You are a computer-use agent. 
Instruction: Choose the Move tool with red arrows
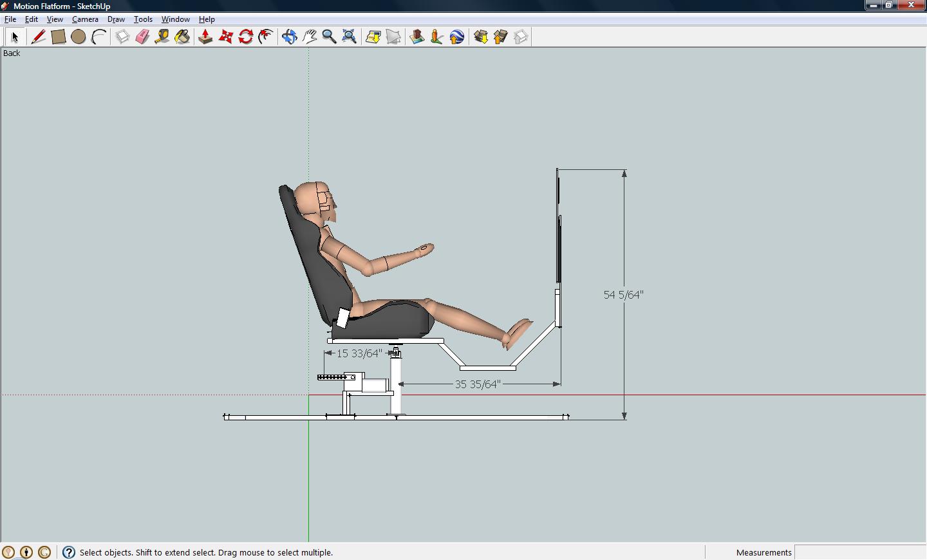[225, 37]
